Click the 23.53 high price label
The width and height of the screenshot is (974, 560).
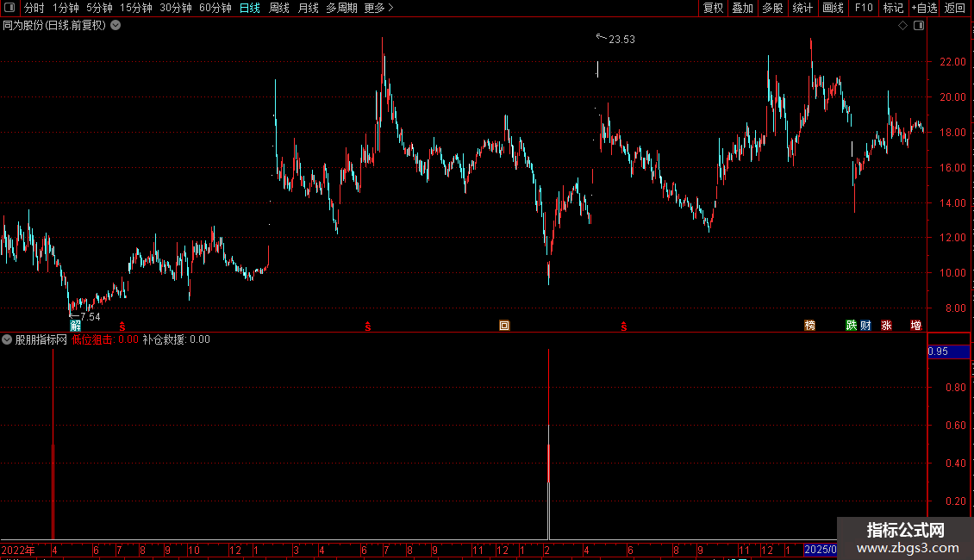621,39
